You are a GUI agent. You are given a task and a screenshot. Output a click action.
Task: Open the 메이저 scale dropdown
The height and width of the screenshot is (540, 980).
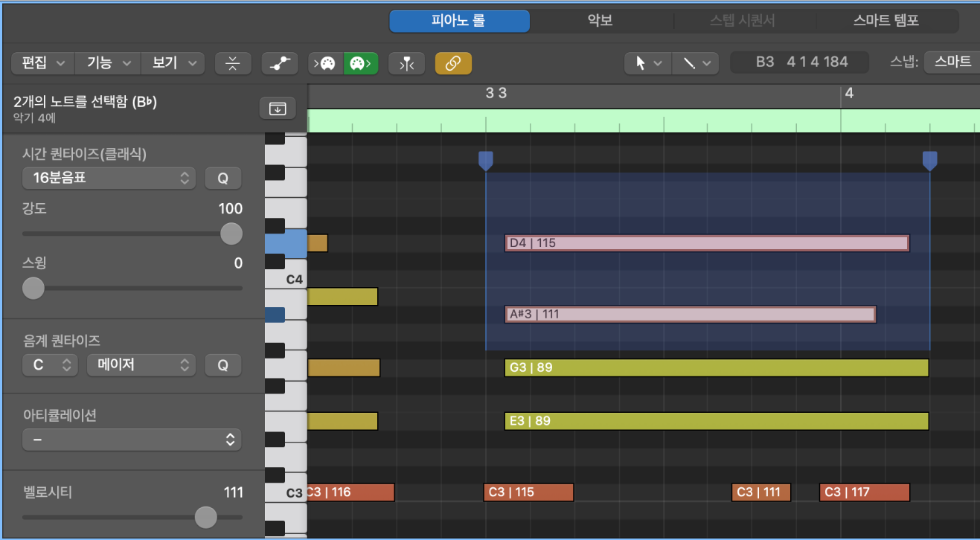click(x=141, y=365)
